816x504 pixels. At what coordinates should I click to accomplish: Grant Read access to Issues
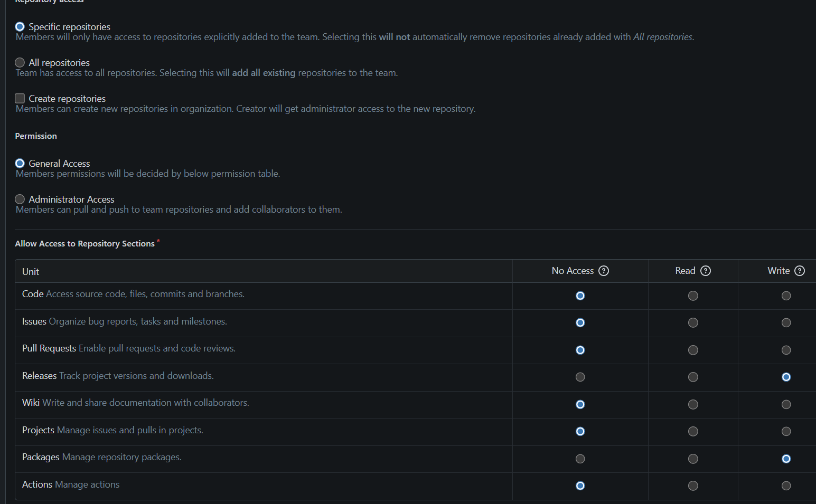coord(693,323)
